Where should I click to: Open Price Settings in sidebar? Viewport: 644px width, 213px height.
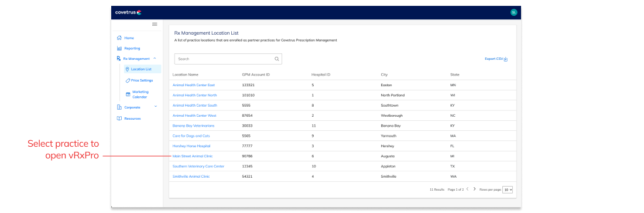tap(139, 80)
